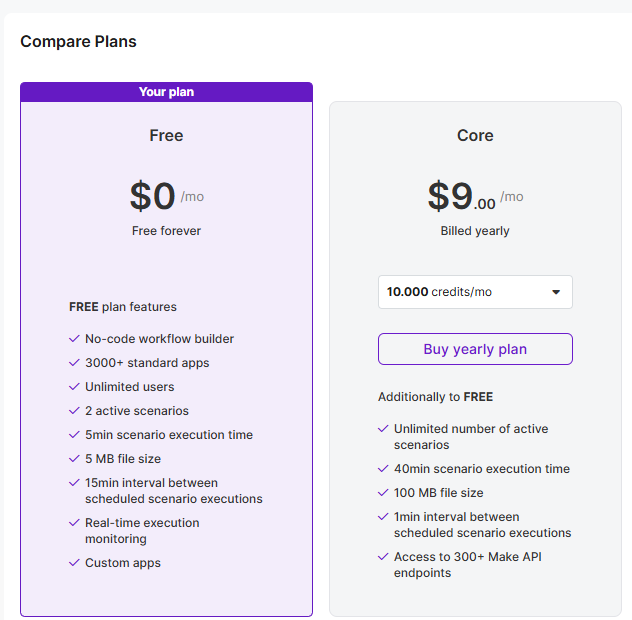Click checkmark beside Access to 300+ Make API
This screenshot has width=632, height=620.
coord(383,557)
